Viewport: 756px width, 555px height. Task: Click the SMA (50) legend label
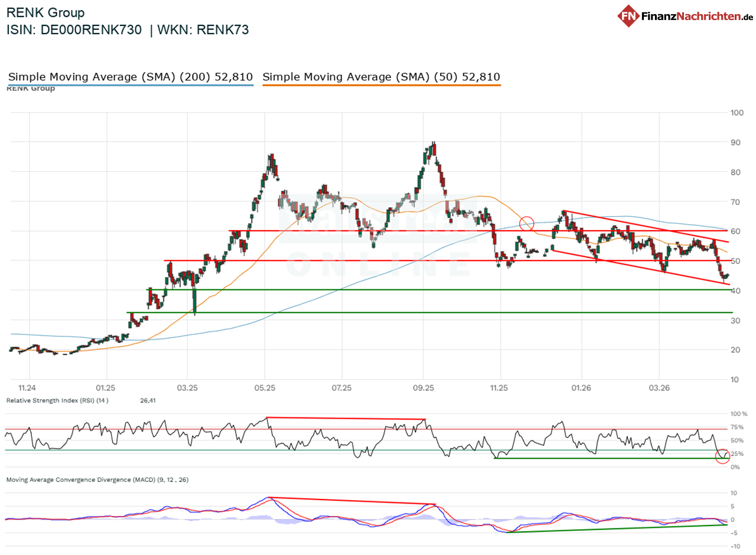[x=381, y=77]
